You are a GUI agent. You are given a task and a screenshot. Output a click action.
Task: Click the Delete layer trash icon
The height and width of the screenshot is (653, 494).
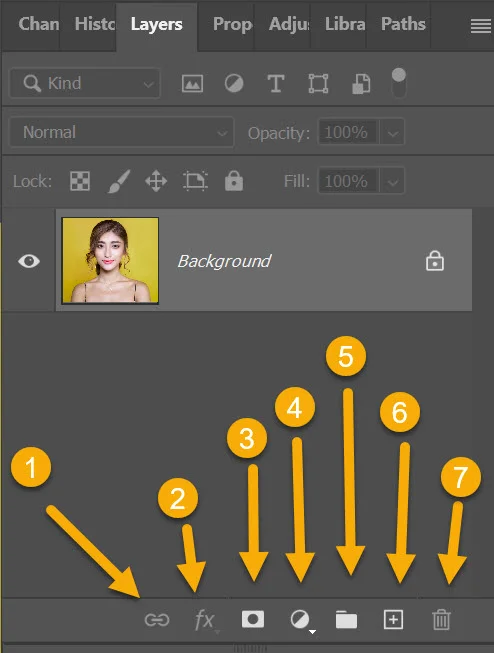[441, 620]
